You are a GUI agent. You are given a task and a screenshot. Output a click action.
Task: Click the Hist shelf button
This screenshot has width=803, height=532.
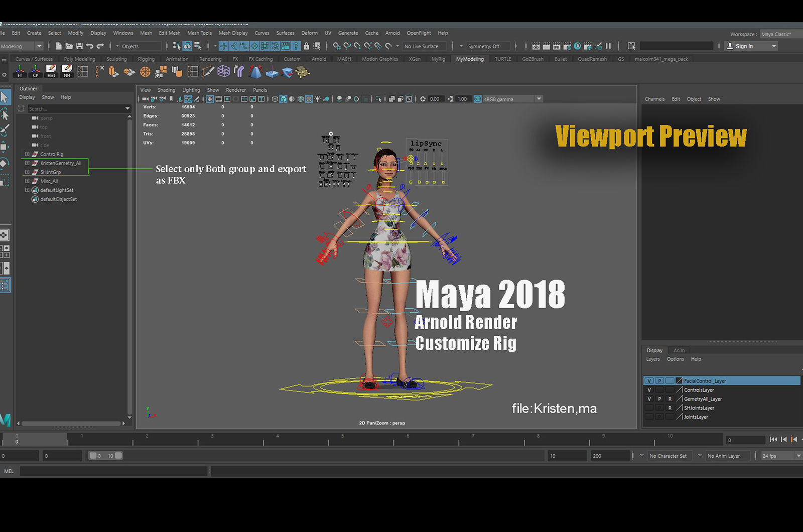51,71
